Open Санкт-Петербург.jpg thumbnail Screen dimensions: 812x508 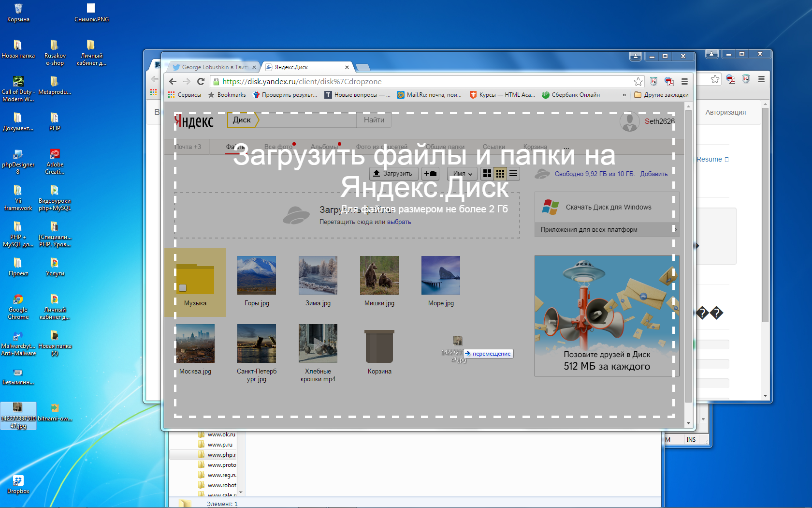pyautogui.click(x=257, y=344)
